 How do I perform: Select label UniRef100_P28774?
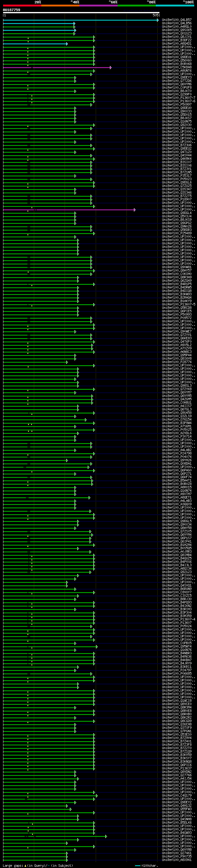pyautogui.click(x=177, y=362)
